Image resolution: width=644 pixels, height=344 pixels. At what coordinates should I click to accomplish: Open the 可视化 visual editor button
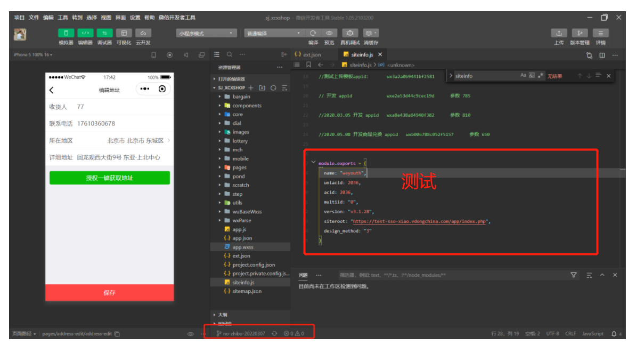point(124,33)
